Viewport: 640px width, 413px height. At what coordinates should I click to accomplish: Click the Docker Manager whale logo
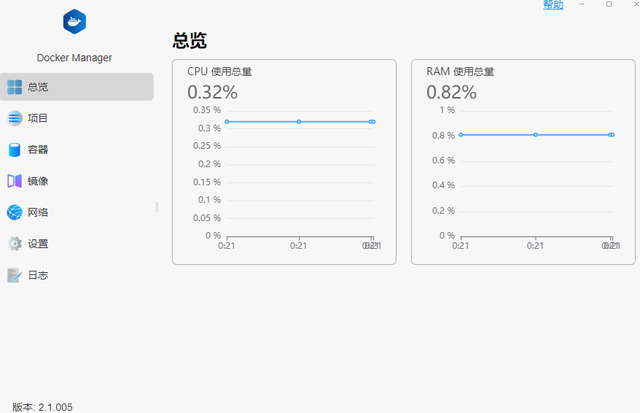[74, 22]
